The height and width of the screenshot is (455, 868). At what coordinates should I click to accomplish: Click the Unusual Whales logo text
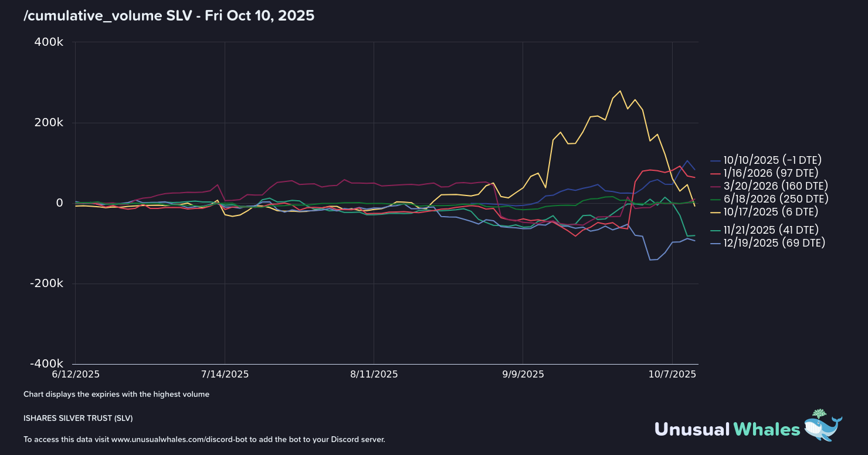point(727,429)
